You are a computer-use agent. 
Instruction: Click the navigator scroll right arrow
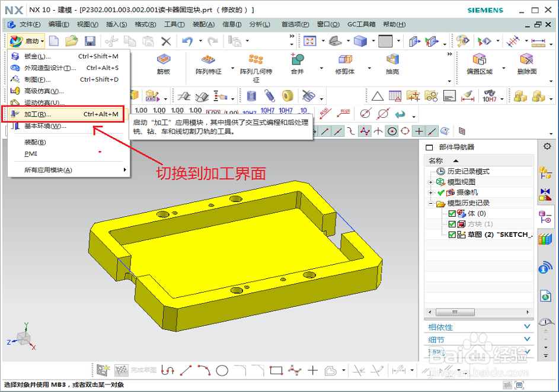pyautogui.click(x=528, y=312)
